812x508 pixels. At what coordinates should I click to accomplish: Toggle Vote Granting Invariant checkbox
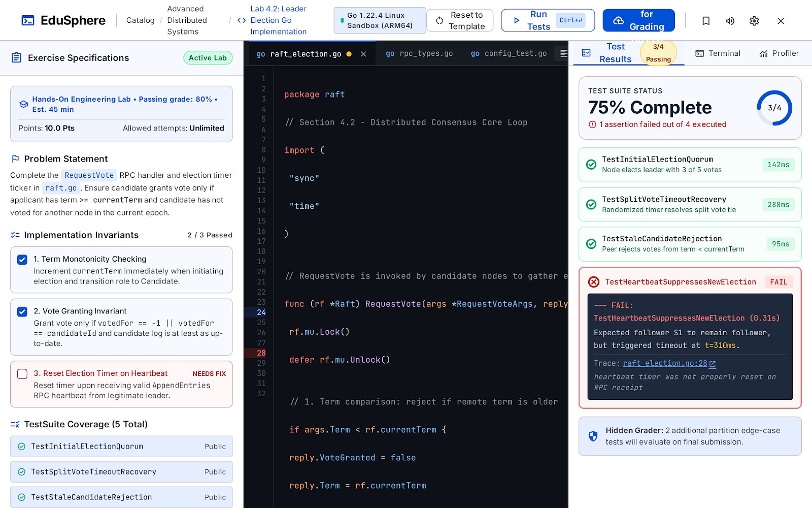[22, 311]
